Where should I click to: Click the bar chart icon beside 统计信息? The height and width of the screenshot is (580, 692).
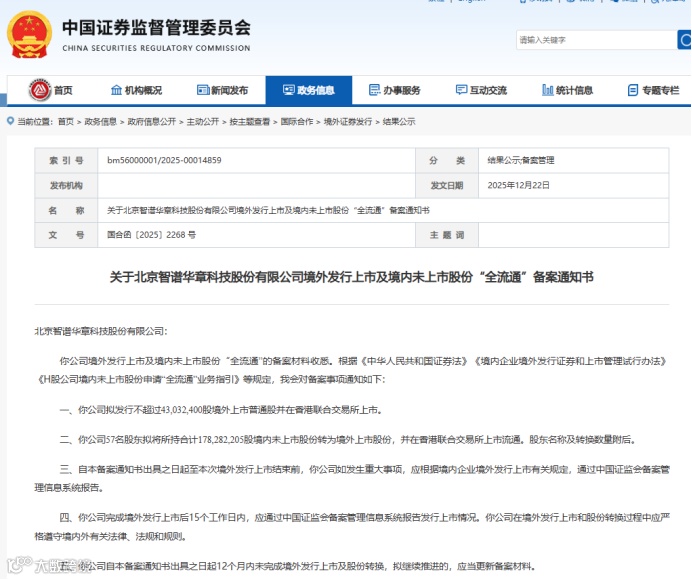tap(548, 90)
